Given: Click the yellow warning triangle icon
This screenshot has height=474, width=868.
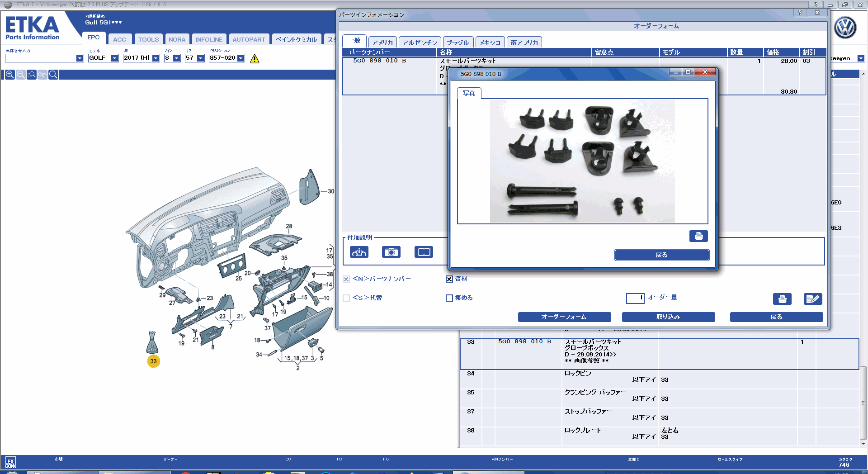Looking at the screenshot, I should click(x=255, y=59).
